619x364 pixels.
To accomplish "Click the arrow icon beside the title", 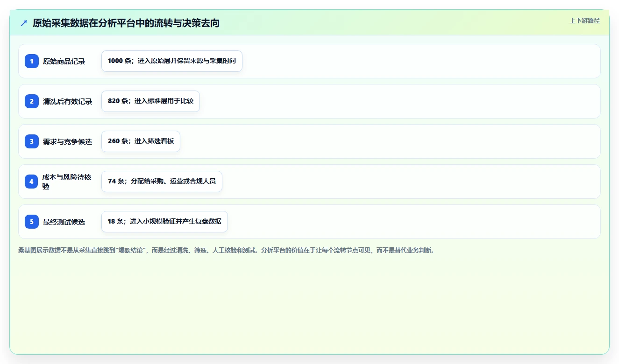I will tap(24, 23).
